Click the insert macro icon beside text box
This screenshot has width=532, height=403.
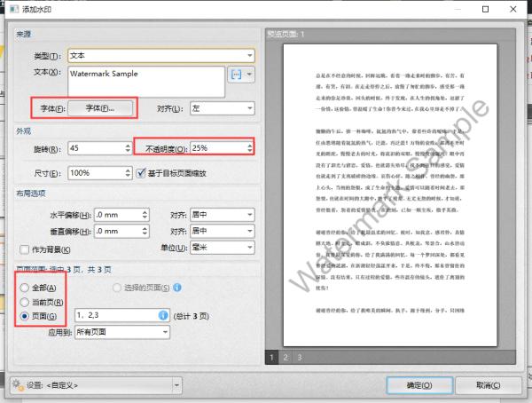(x=236, y=75)
